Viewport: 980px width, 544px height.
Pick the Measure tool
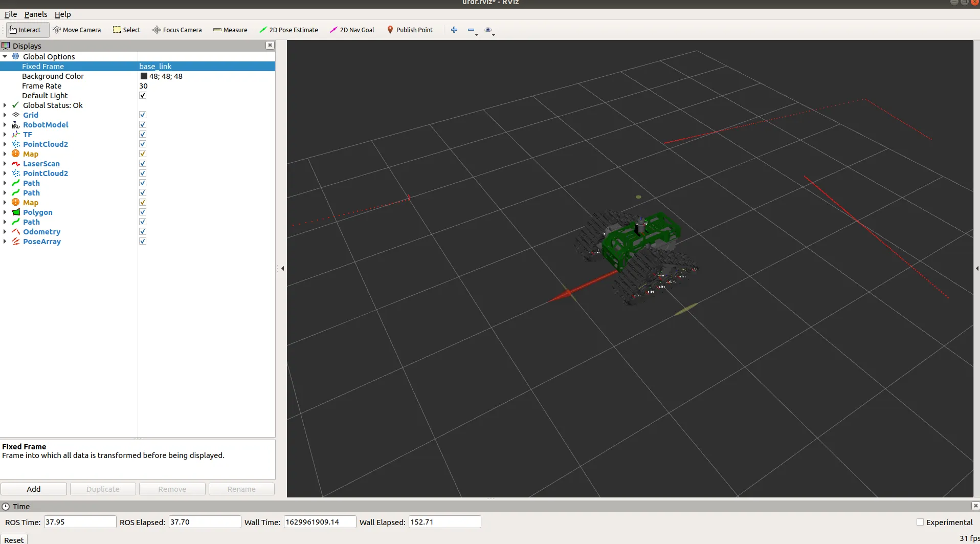[x=230, y=30]
